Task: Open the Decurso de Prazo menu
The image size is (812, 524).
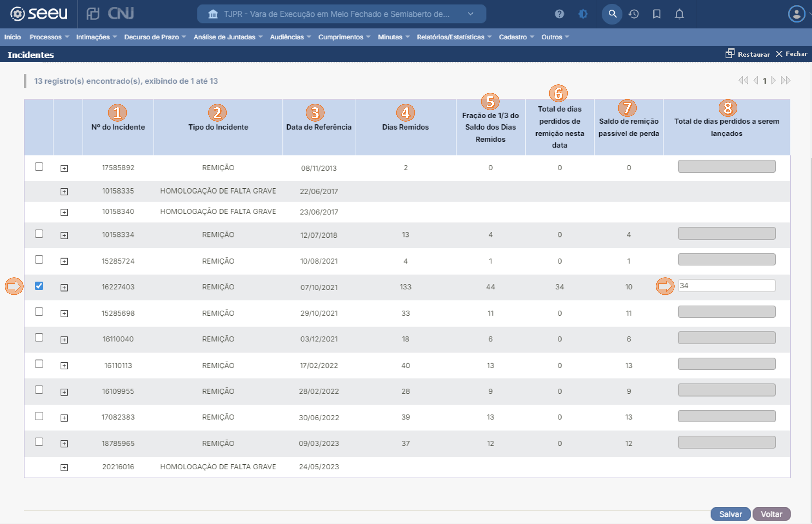Action: pyautogui.click(x=155, y=37)
